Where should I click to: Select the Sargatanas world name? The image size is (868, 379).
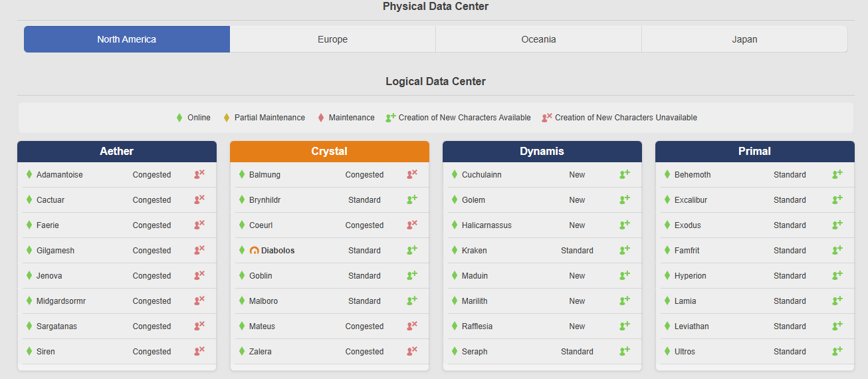(x=57, y=326)
